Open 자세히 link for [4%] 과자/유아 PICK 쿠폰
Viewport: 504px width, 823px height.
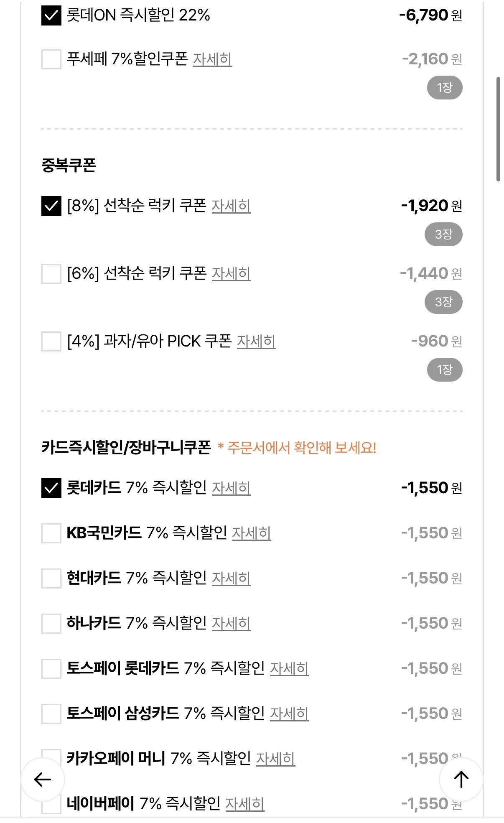(x=256, y=341)
